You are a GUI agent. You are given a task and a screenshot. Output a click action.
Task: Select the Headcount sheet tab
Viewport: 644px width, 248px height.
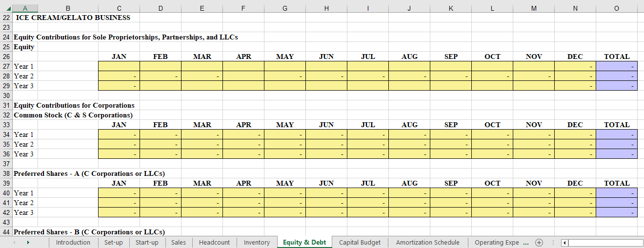click(214, 243)
